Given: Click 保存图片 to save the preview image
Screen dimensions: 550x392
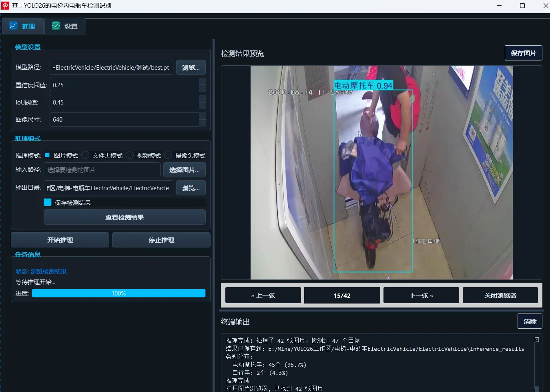Looking at the screenshot, I should click(523, 52).
